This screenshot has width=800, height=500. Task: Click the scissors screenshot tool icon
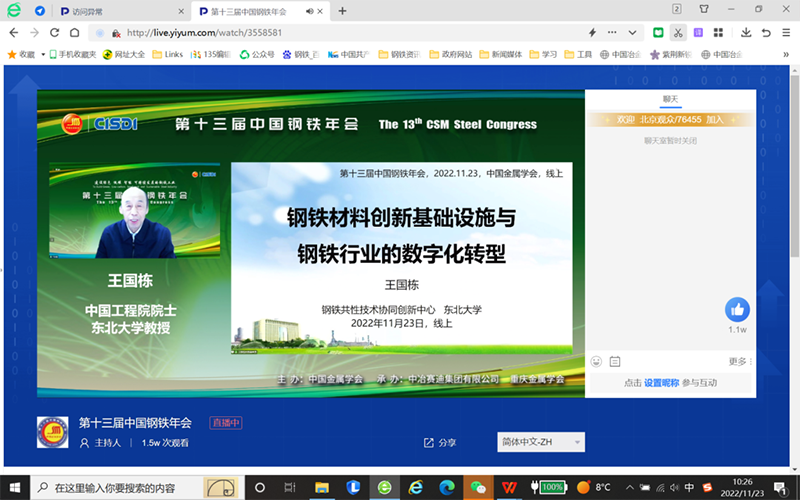tap(678, 33)
